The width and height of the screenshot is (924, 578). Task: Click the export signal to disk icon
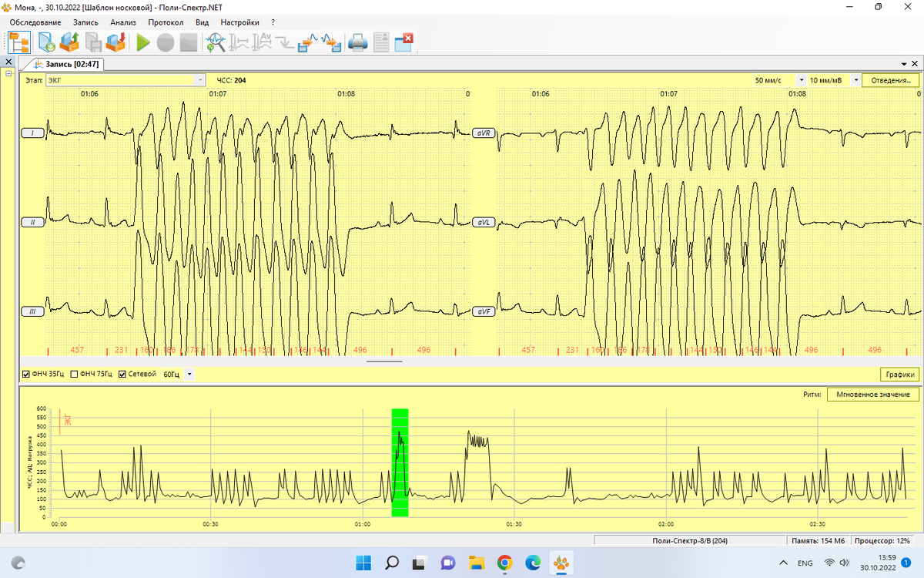[x=309, y=42]
